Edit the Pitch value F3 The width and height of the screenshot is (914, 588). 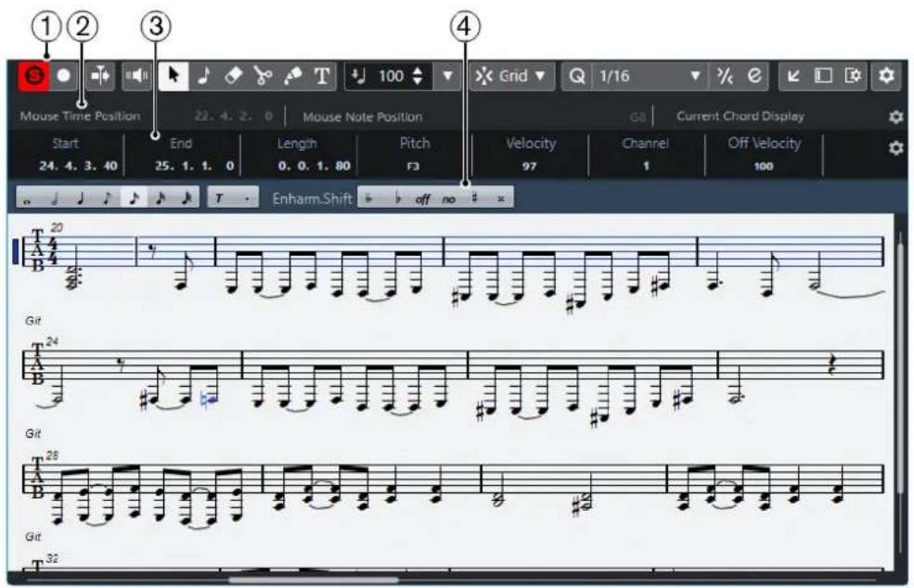point(413,167)
